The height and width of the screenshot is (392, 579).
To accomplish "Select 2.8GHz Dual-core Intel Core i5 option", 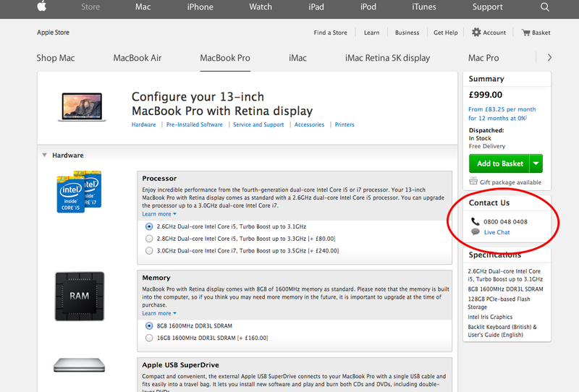I will click(x=149, y=239).
